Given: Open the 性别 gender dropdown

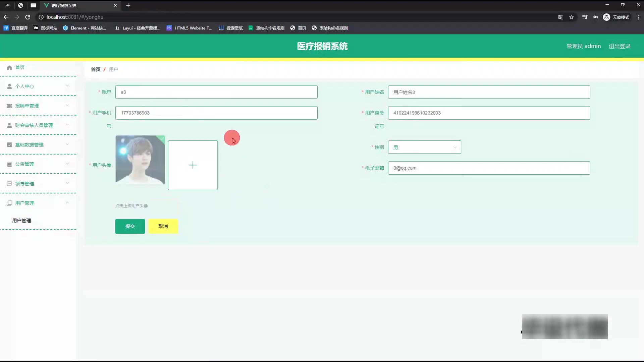Looking at the screenshot, I should (x=424, y=147).
